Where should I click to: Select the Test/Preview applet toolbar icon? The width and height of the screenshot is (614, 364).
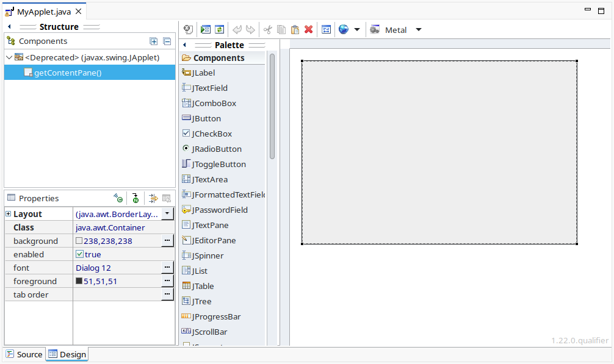tap(204, 29)
